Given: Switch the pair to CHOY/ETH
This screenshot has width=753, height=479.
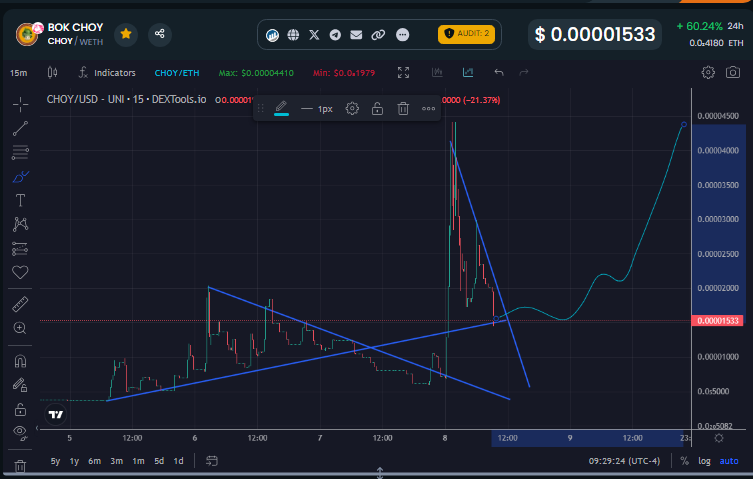Looking at the screenshot, I should click(177, 73).
